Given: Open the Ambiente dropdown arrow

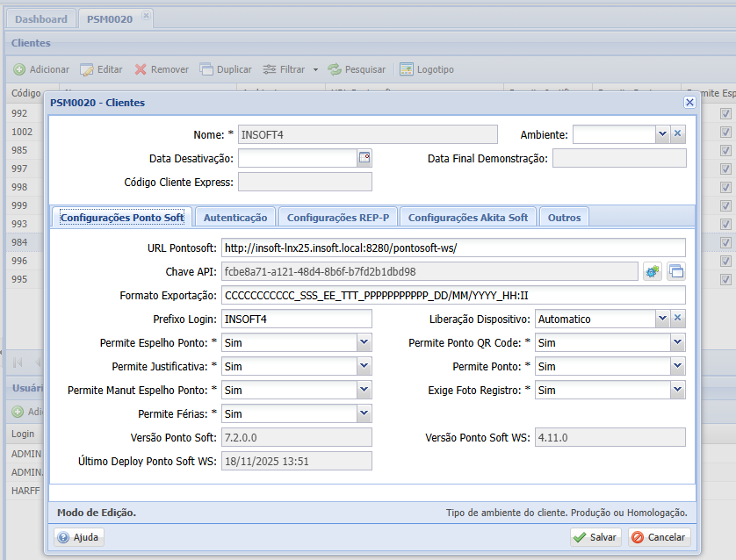Looking at the screenshot, I should point(662,133).
